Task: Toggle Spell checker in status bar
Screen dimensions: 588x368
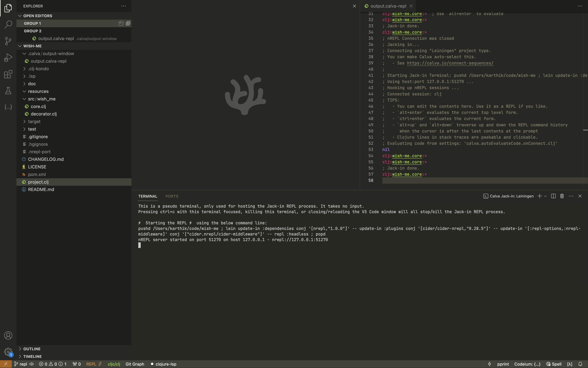Action: (x=554, y=364)
